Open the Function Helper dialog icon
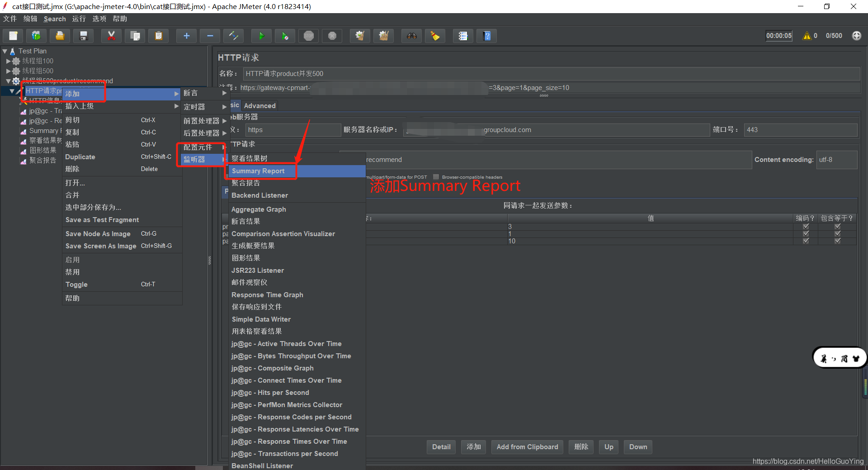The width and height of the screenshot is (868, 470). click(x=463, y=36)
